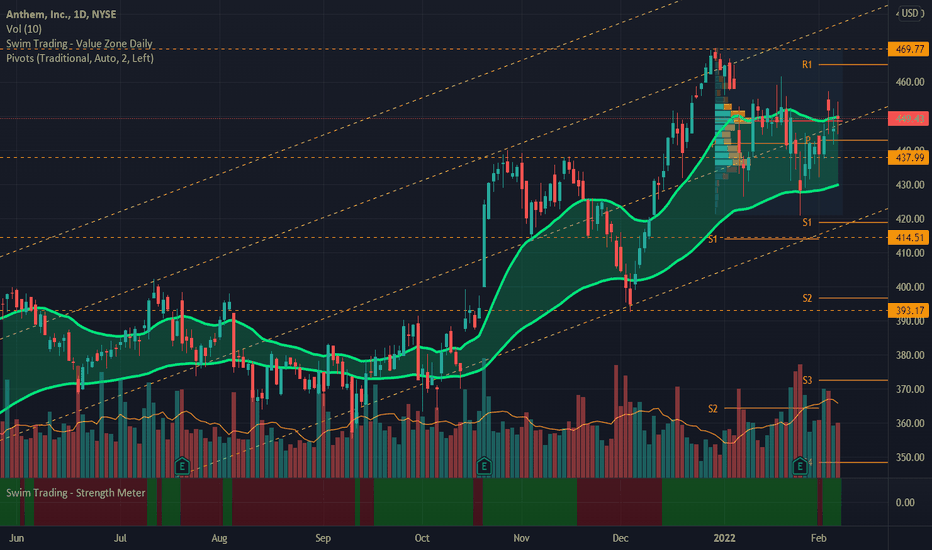The image size is (932, 550).
Task: Select the Vol (10) indicator legend
Action: (24, 29)
